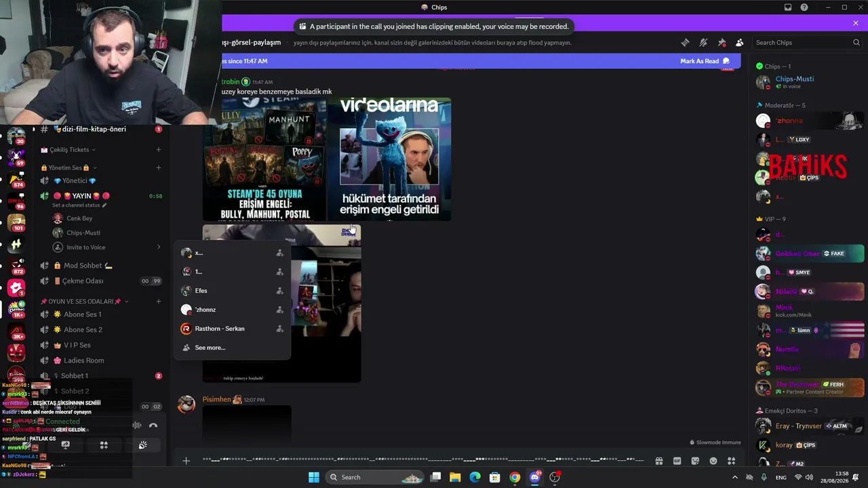This screenshot has height=488, width=868.
Task: Disconnect from the voice call
Action: point(153,426)
